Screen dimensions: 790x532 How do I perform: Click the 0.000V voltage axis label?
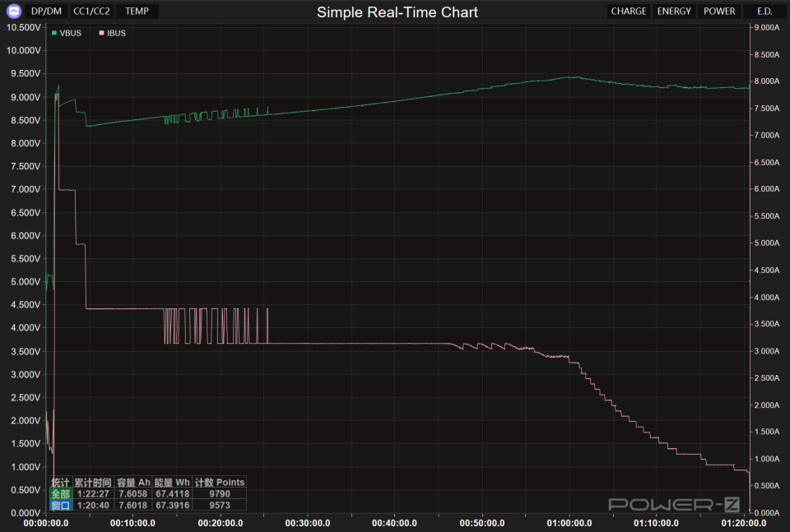pos(26,513)
